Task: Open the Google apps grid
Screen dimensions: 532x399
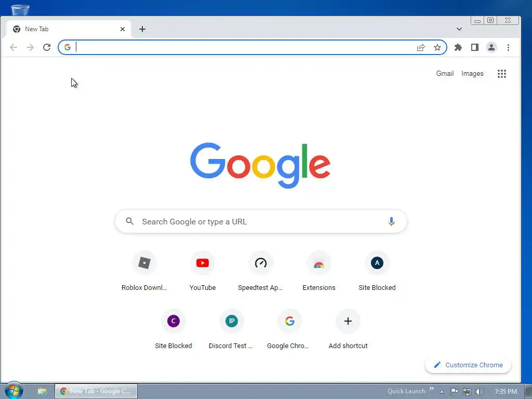Action: tap(502, 74)
